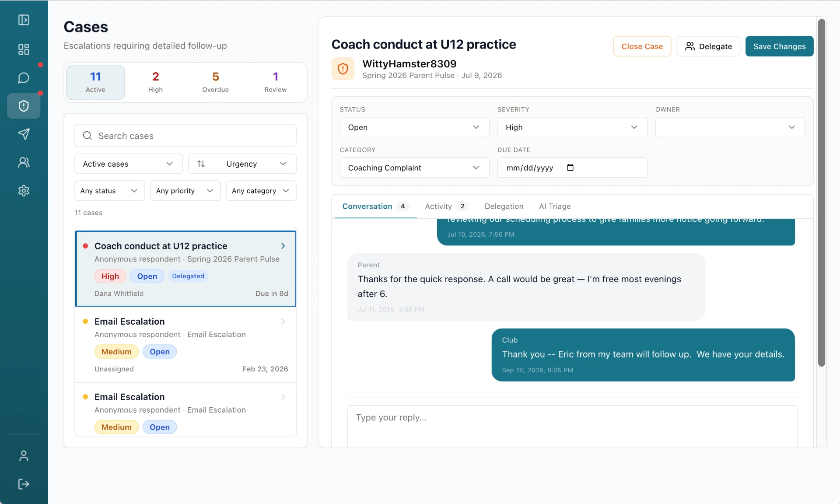
Task: Open the chevron on Coach conduct case
Action: coord(283,246)
